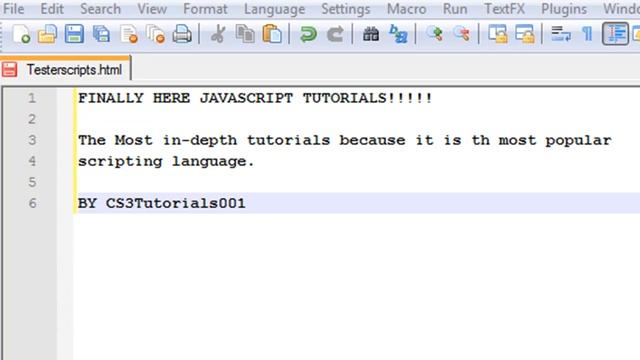The width and height of the screenshot is (640, 360).
Task: Open the View menu
Action: tap(152, 9)
